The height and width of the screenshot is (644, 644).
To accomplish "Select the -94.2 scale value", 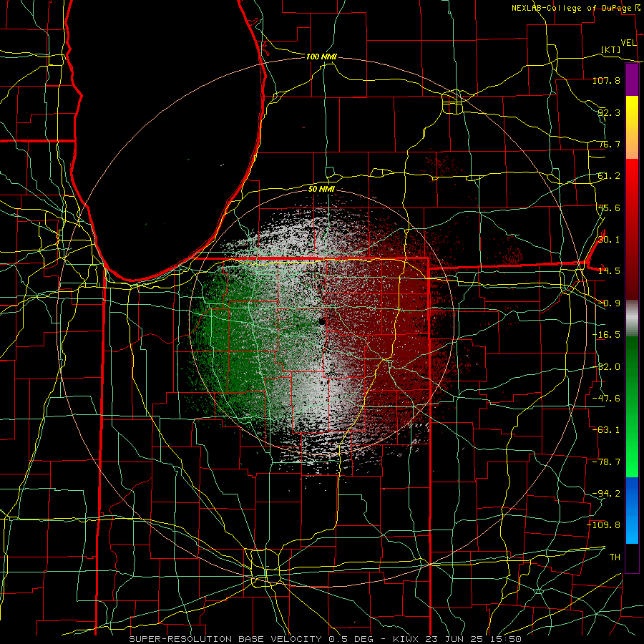I will point(606,494).
